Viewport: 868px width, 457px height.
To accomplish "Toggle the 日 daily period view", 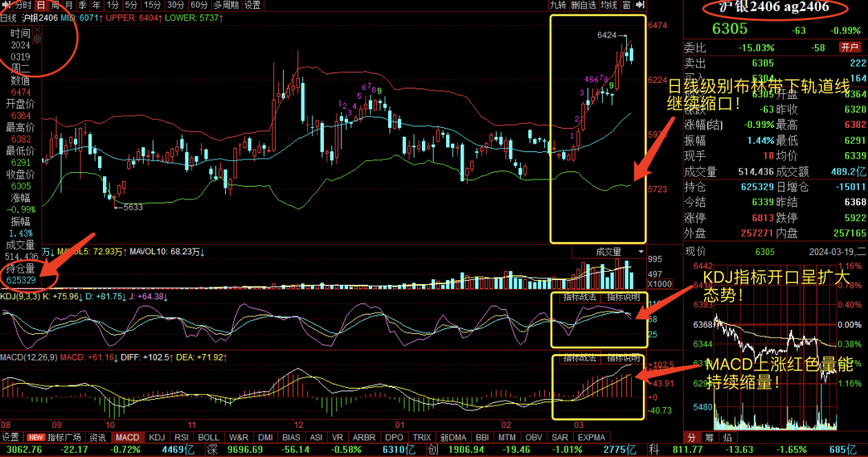I will [x=41, y=5].
